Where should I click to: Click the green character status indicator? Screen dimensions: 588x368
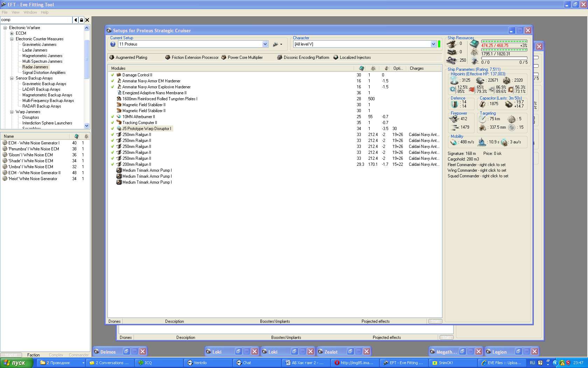(439, 44)
